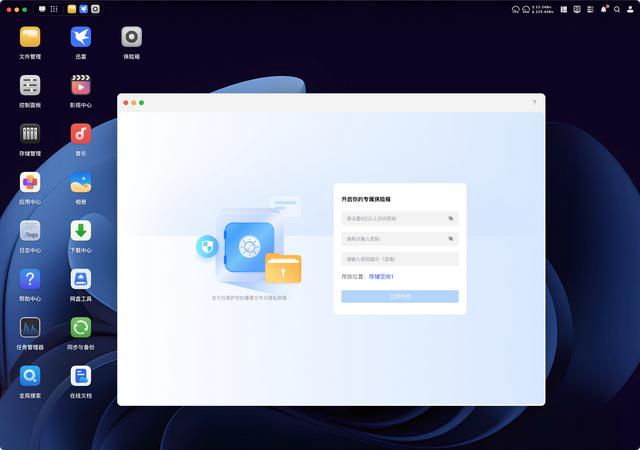Viewport: 640px width, 450px height.
Task: Open the 网盘工具 desktop icon
Action: coord(80,279)
